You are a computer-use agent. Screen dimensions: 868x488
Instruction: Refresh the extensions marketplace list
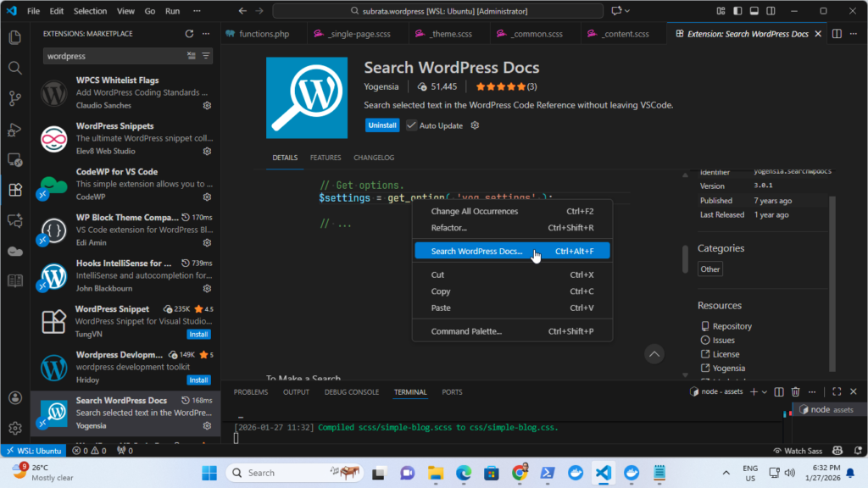[x=189, y=34]
